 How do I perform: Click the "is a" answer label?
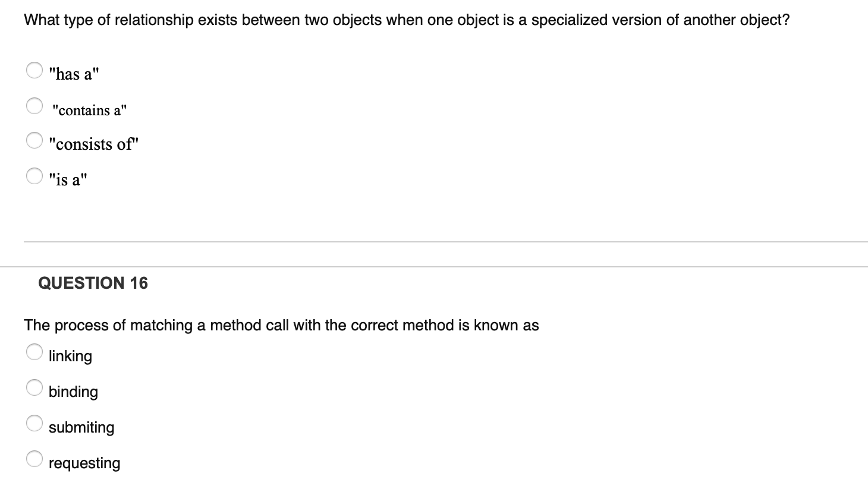[68, 179]
